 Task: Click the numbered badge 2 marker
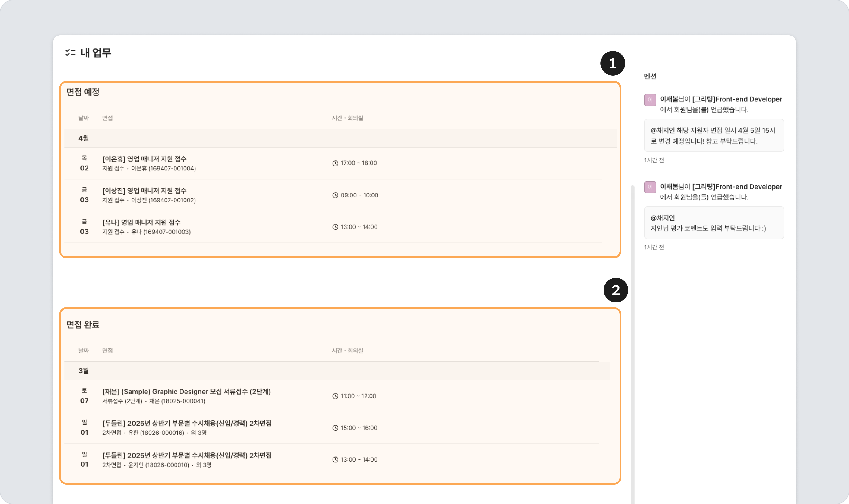616,290
